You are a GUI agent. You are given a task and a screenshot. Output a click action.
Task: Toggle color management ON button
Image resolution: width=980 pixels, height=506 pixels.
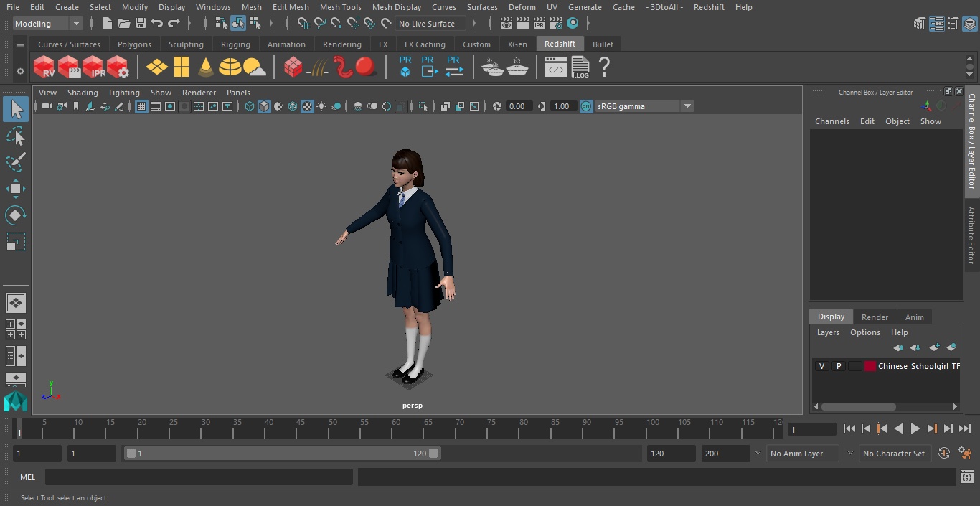586,106
